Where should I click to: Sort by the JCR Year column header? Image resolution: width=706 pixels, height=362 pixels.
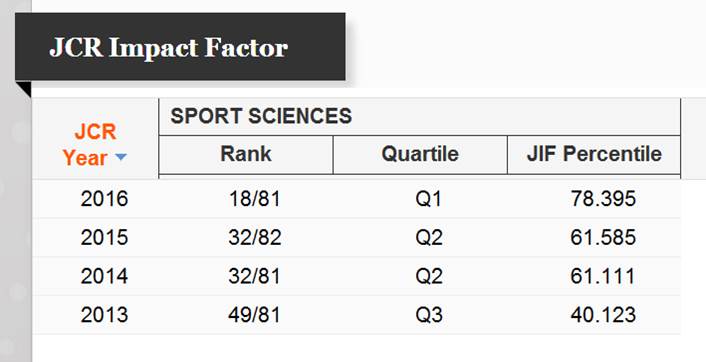tap(95, 145)
